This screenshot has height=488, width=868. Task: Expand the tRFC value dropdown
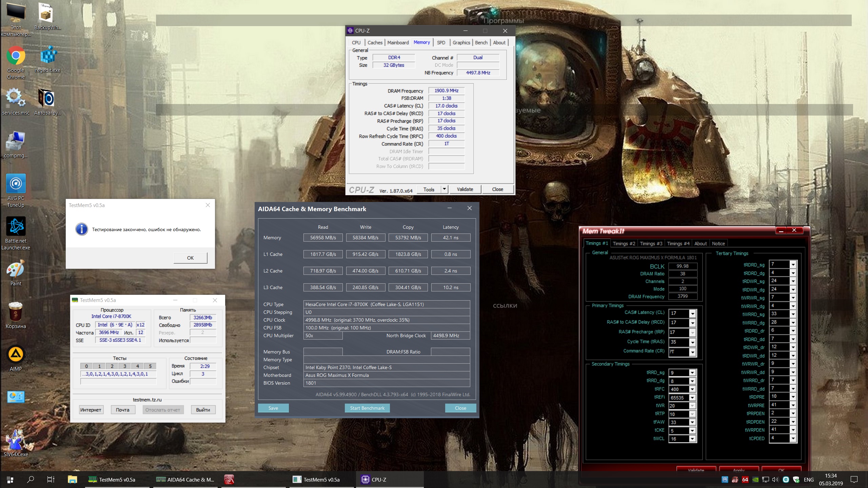click(692, 389)
